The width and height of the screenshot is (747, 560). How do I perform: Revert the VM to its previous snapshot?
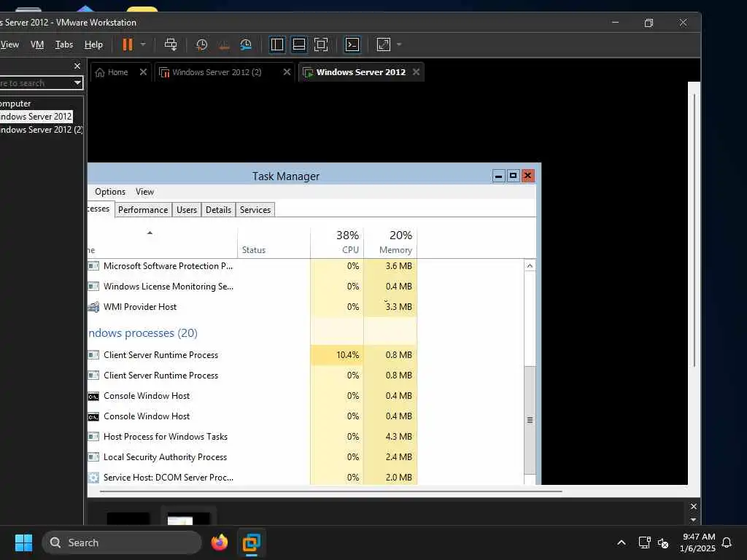[x=224, y=44]
